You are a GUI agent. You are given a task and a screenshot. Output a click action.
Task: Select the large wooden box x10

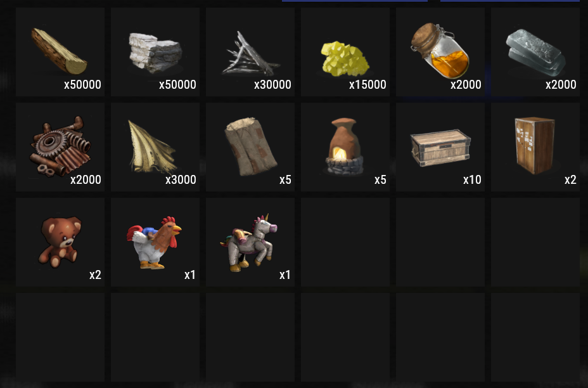[x=440, y=147]
